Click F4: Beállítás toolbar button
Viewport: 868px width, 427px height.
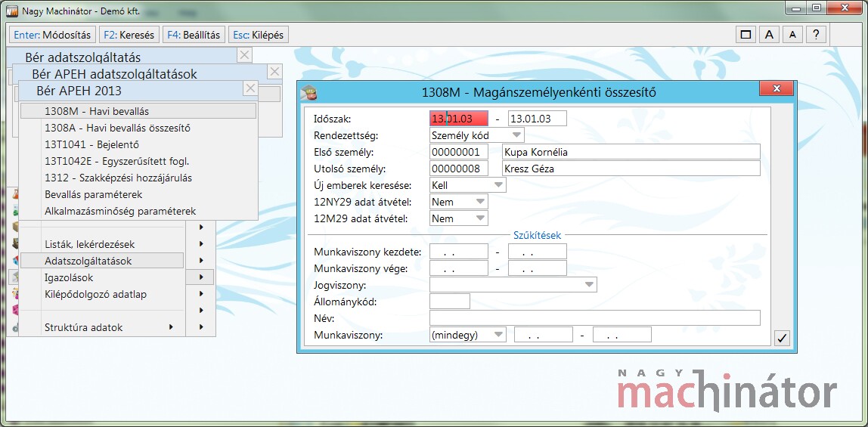pyautogui.click(x=194, y=35)
